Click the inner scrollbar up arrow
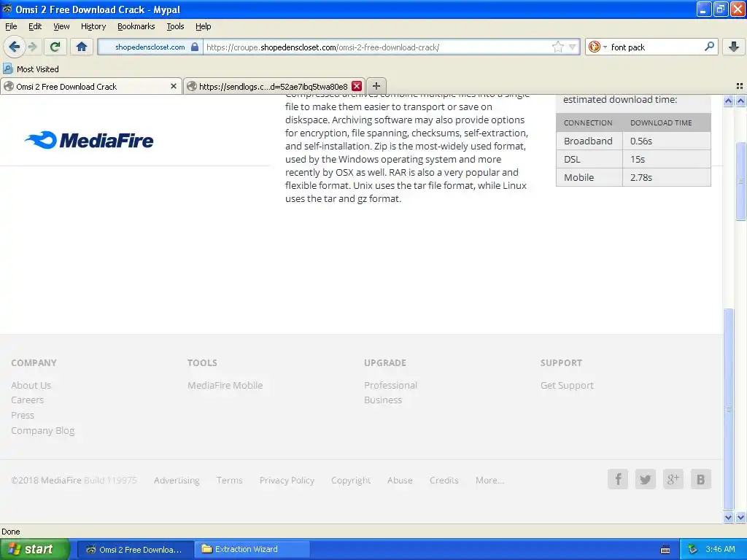Screen dimensions: 747x560 [728, 101]
